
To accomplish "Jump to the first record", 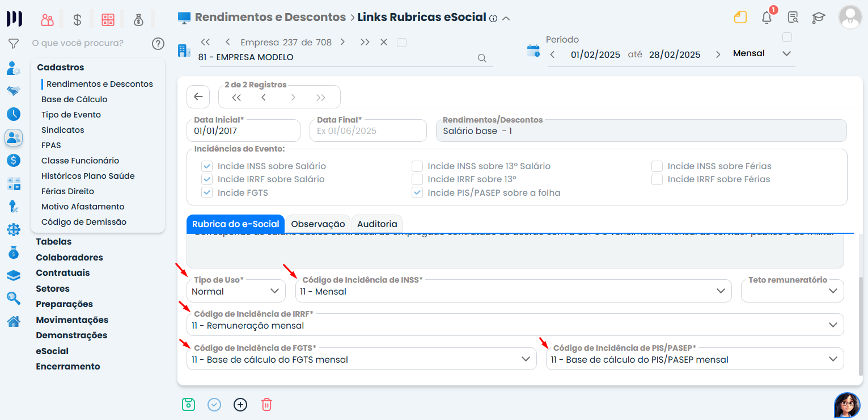I will point(236,98).
